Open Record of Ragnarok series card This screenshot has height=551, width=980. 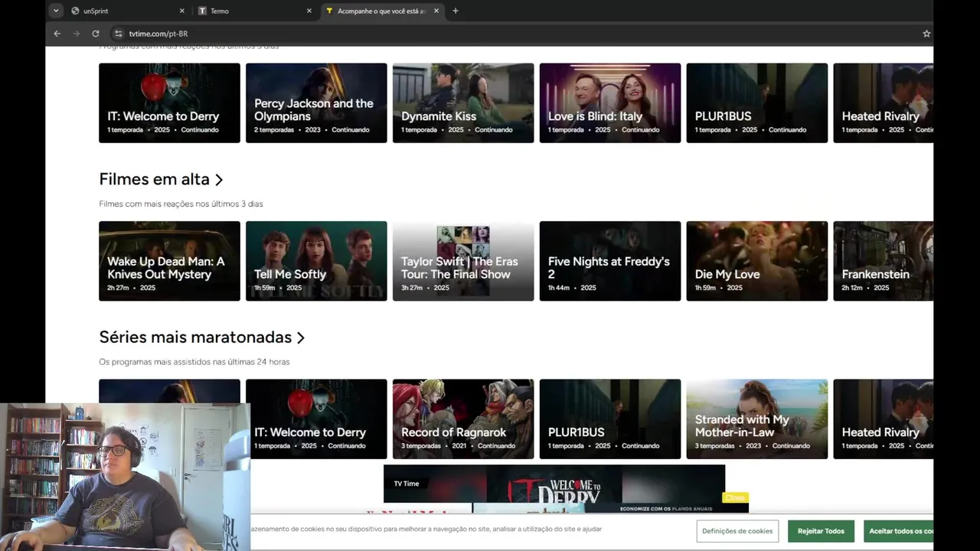point(463,419)
